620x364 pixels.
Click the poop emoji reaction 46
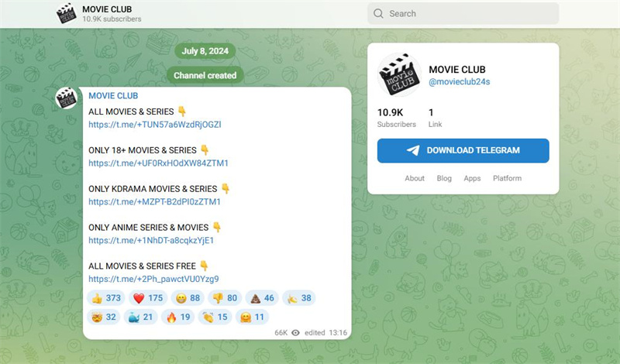pos(262,298)
